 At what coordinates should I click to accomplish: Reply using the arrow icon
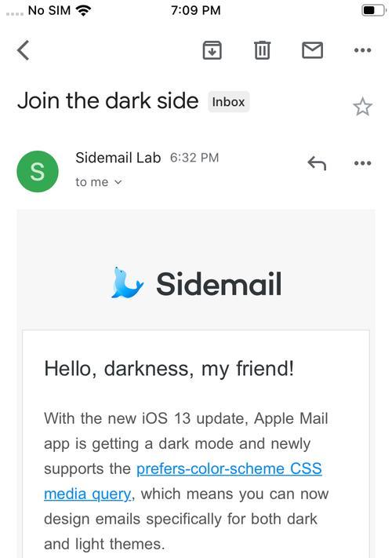tap(317, 163)
